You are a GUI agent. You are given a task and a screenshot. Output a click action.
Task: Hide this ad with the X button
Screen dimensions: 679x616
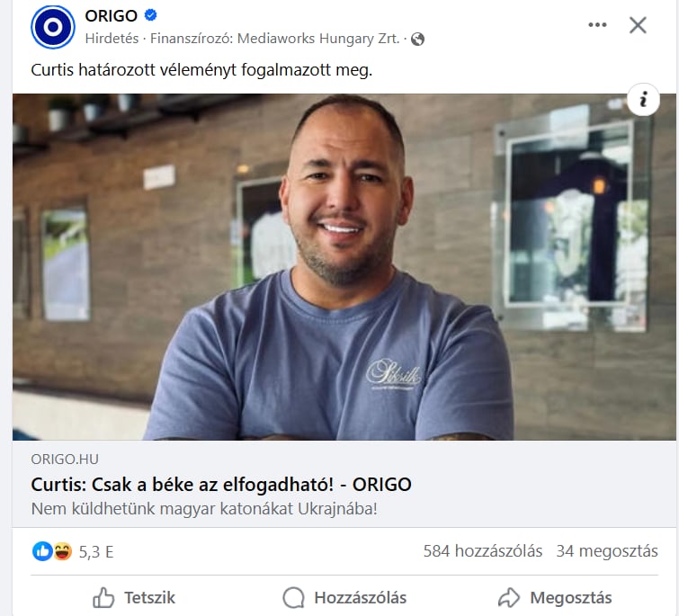coord(638,25)
